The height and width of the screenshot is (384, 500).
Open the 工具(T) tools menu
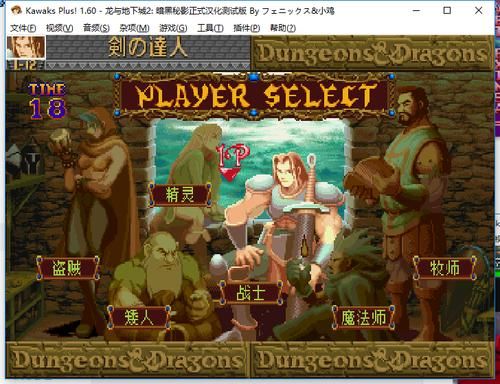(210, 28)
